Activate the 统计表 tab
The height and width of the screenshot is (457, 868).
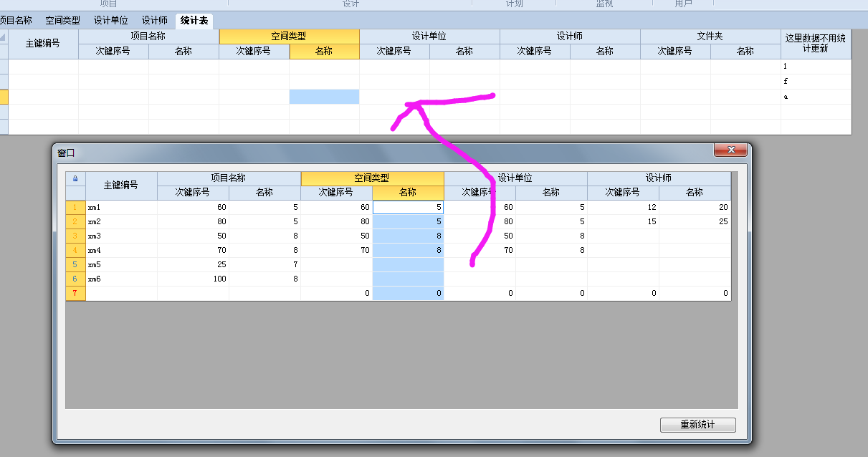pos(194,21)
